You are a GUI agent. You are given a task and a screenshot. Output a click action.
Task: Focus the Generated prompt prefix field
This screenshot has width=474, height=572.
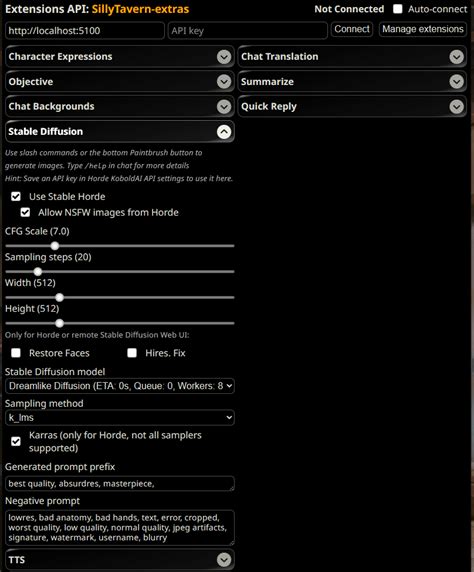120,484
